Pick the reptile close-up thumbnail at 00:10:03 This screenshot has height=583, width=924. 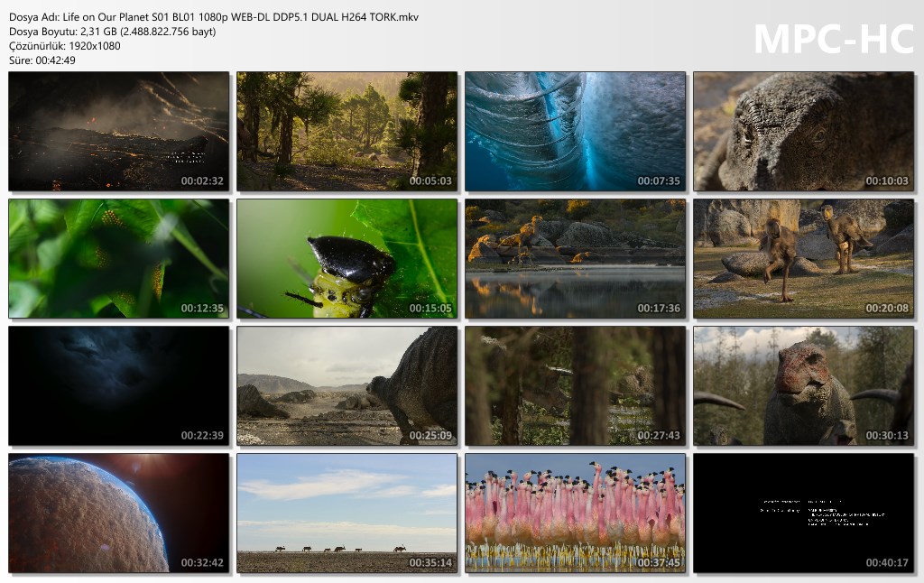point(803,132)
